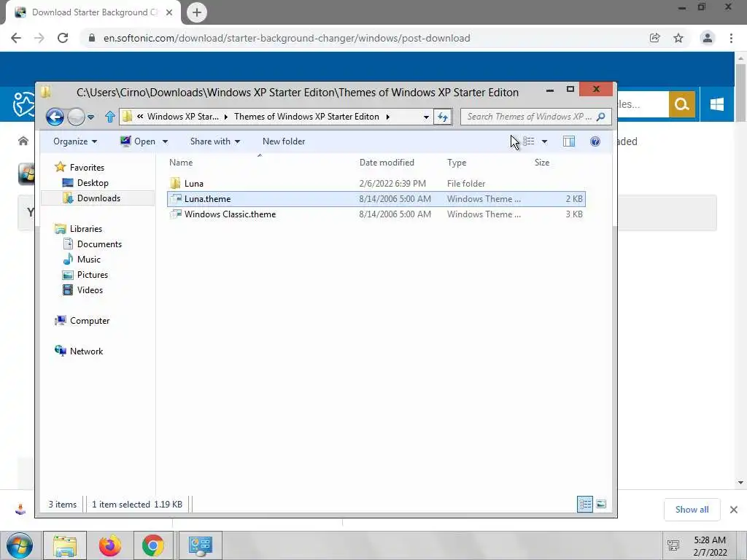
Task: Go up one folder level
Action: (110, 117)
